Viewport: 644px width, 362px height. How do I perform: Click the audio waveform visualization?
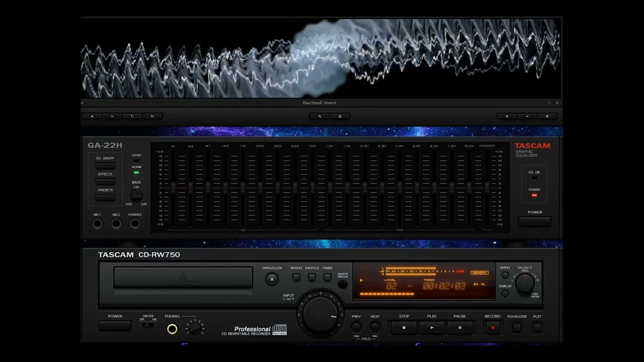click(x=321, y=58)
